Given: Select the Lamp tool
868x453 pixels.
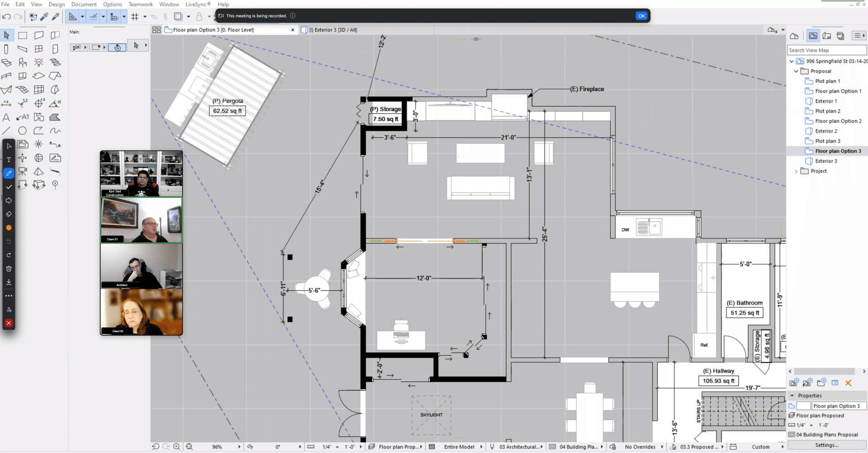Looking at the screenshot, I should [39, 62].
